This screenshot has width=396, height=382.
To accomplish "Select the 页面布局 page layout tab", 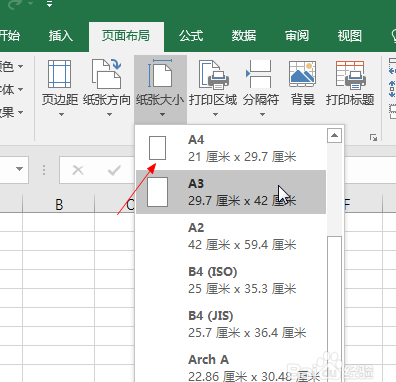I will 126,36.
